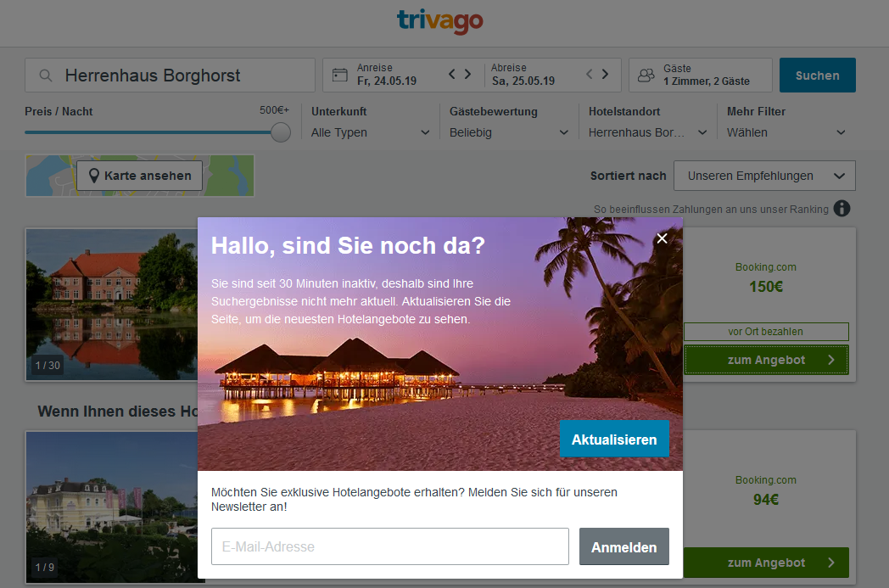Image resolution: width=889 pixels, height=588 pixels.
Task: Open the Sortiert nach dropdown
Action: point(764,176)
